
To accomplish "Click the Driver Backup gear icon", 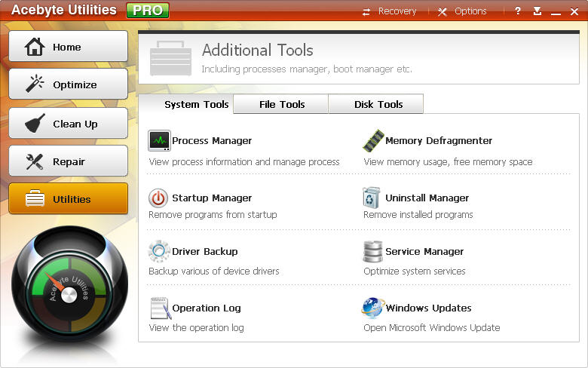I will (x=159, y=251).
